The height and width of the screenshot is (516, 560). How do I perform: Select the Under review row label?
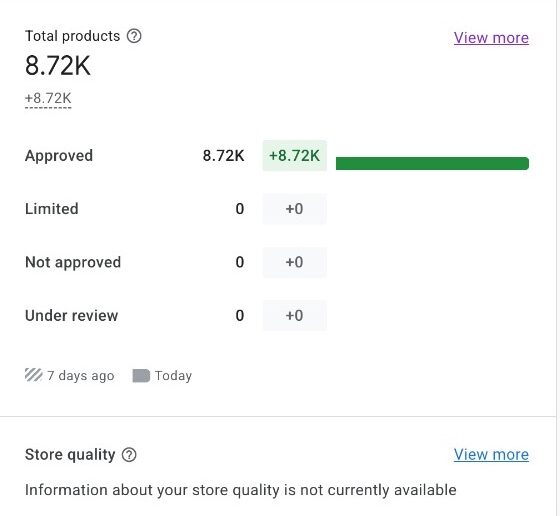click(x=71, y=316)
